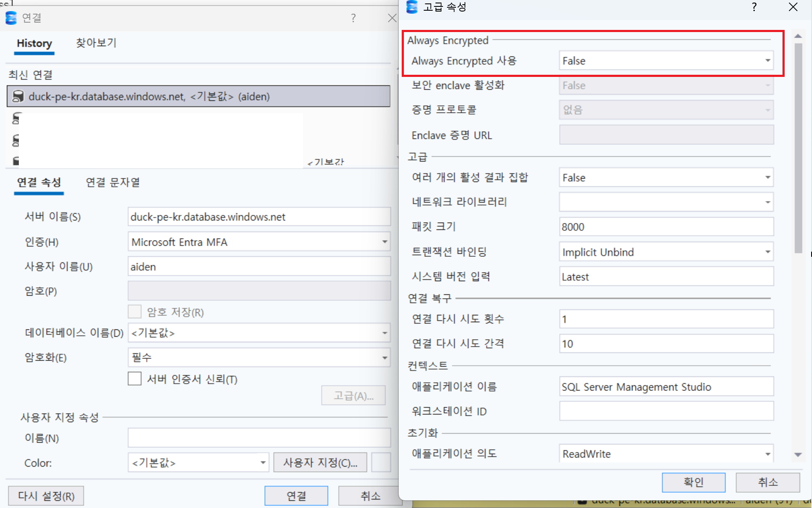Image resolution: width=812 pixels, height=508 pixels.
Task: Open the 애플리케이션 의도 dropdown showing ReadWrite
Action: 666,453
